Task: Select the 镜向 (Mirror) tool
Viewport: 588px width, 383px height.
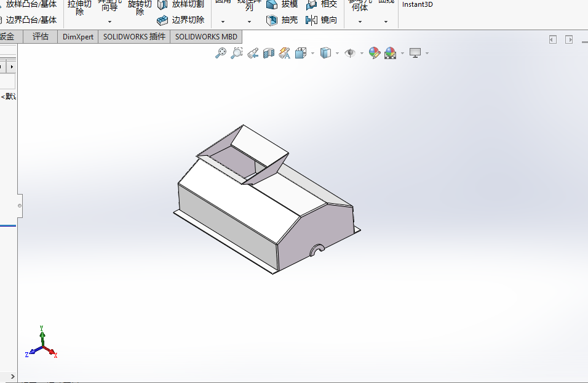Action: tap(322, 20)
